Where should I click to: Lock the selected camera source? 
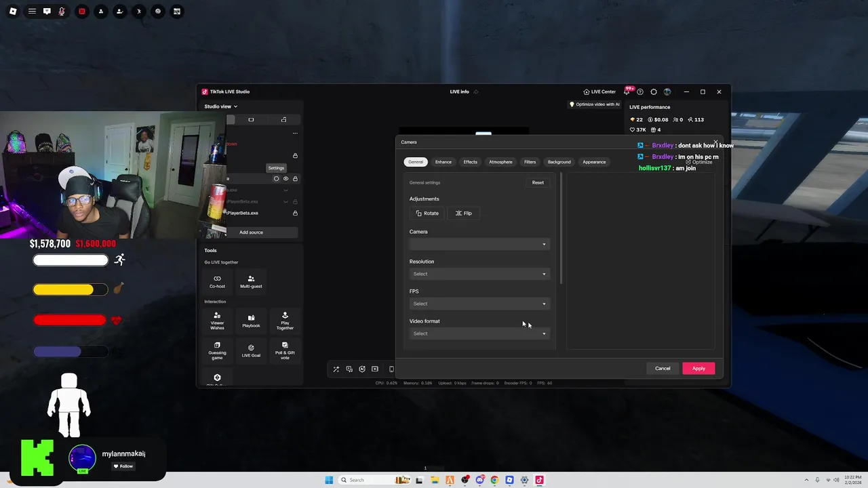point(295,179)
